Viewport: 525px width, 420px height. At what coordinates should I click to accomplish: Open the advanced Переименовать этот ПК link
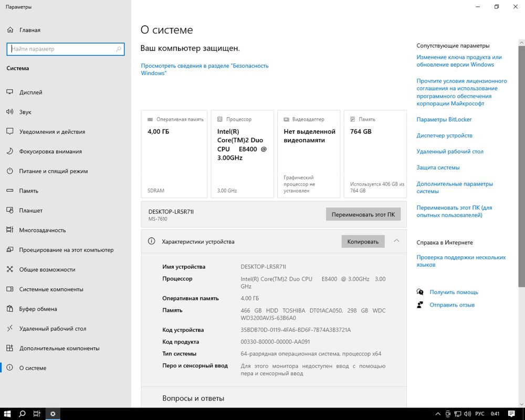point(454,212)
